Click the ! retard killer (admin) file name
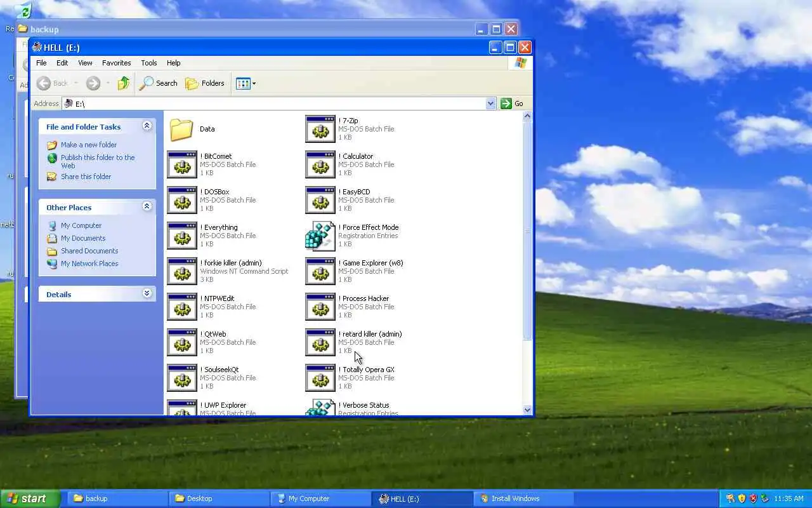Viewport: 812px width, 508px height. coord(370,334)
